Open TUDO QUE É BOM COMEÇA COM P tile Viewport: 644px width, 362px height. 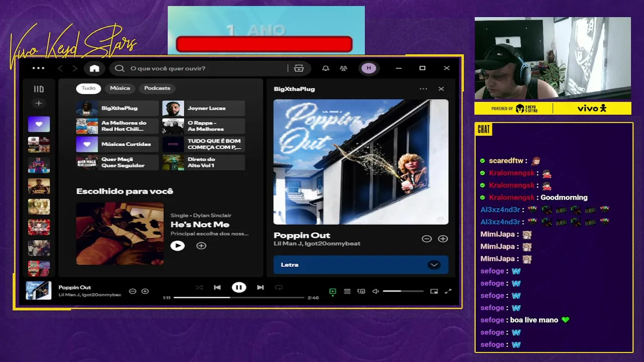[203, 144]
